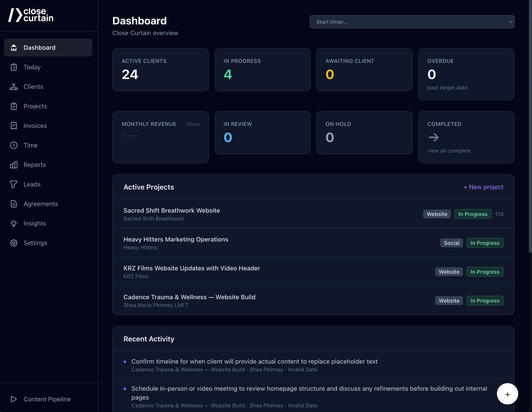532x412 pixels.
Task: Open the Start timer combo box
Action: 412,22
